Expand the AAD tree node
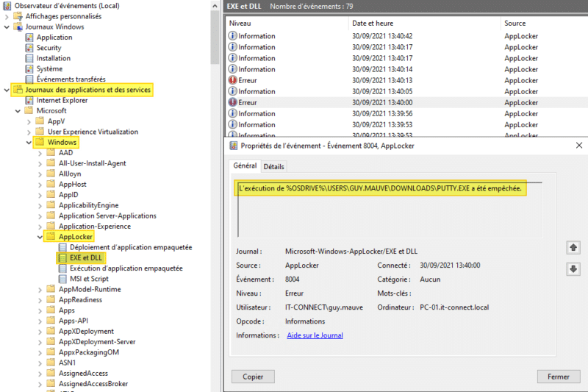 (40, 153)
